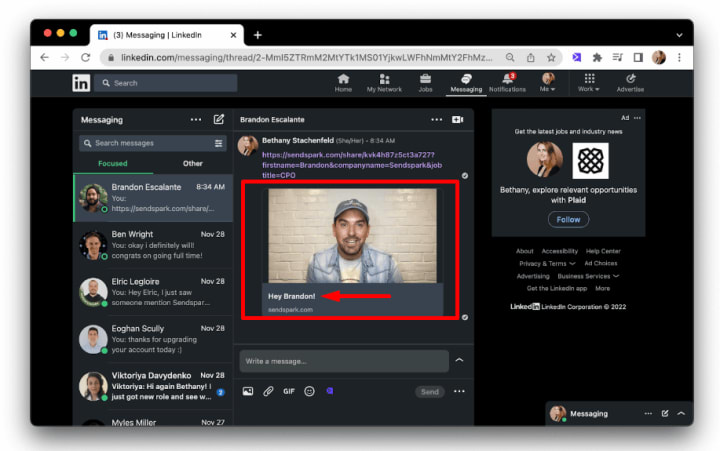720x451 pixels.
Task: Click the Accessibility footer link
Action: [x=560, y=251]
